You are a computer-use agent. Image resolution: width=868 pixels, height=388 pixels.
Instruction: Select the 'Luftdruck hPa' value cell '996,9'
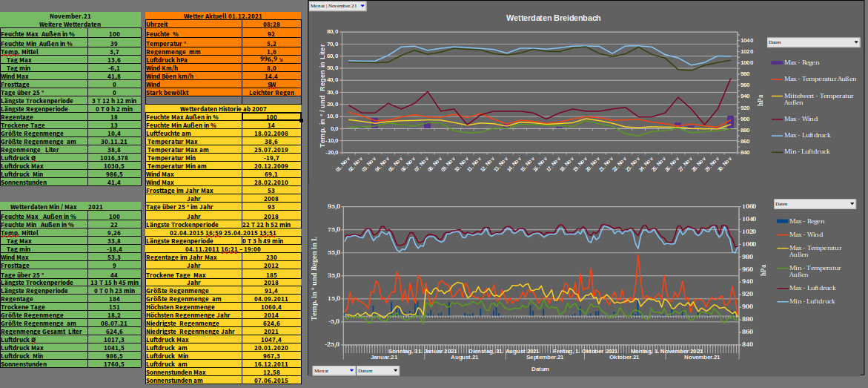point(272,59)
